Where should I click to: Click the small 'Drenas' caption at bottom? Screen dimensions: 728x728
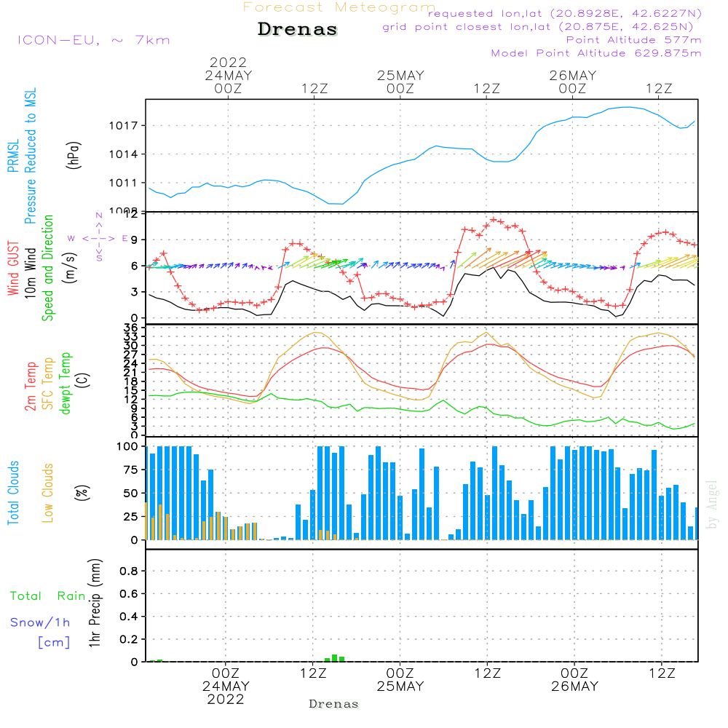click(334, 704)
